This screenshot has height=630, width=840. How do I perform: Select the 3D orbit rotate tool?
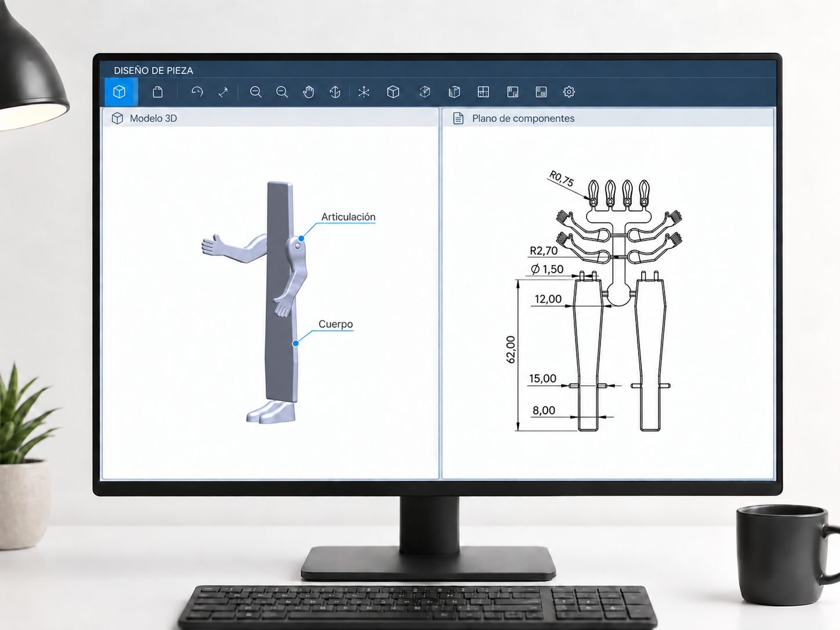pyautogui.click(x=335, y=92)
